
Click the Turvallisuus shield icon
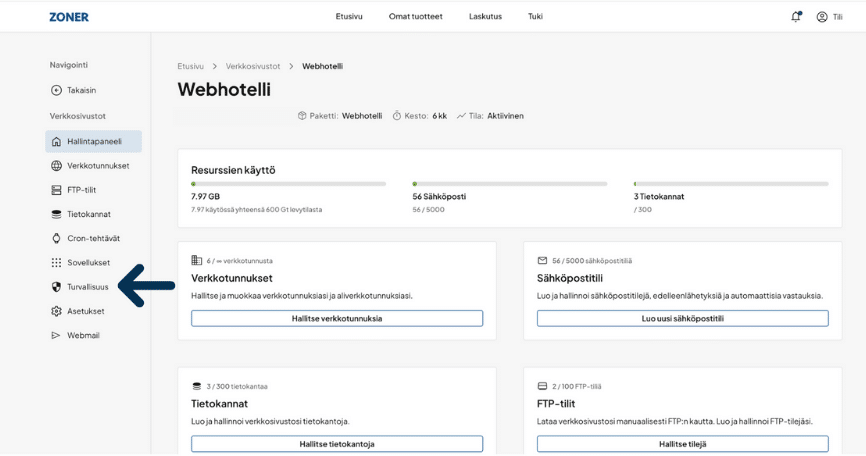point(57,287)
